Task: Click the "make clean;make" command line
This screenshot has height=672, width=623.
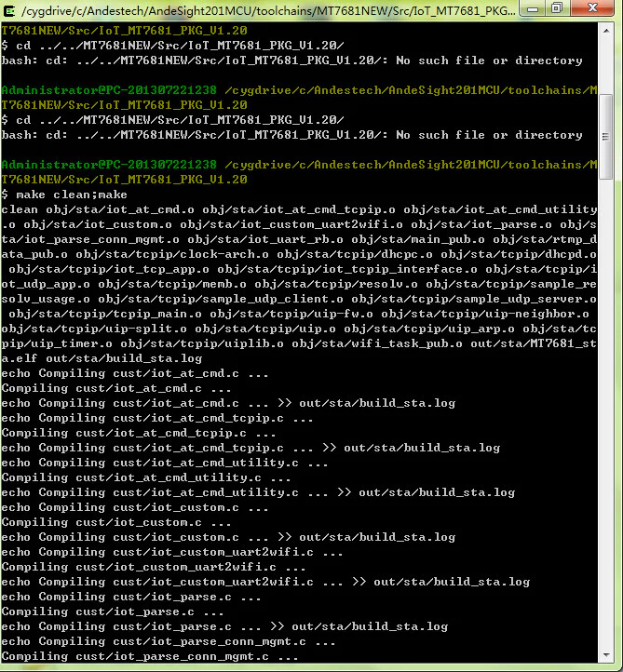Action: click(x=65, y=195)
